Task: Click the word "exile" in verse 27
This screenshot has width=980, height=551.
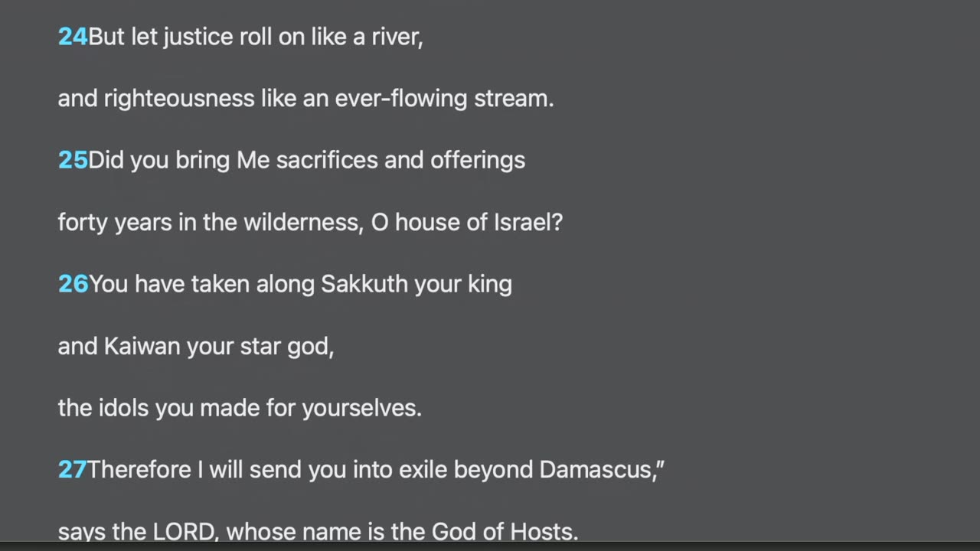Action: click(426, 469)
